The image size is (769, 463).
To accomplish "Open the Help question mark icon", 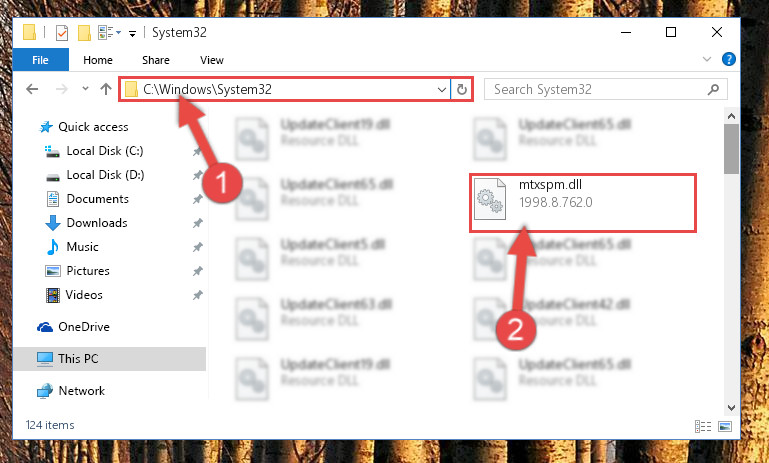I will point(728,59).
